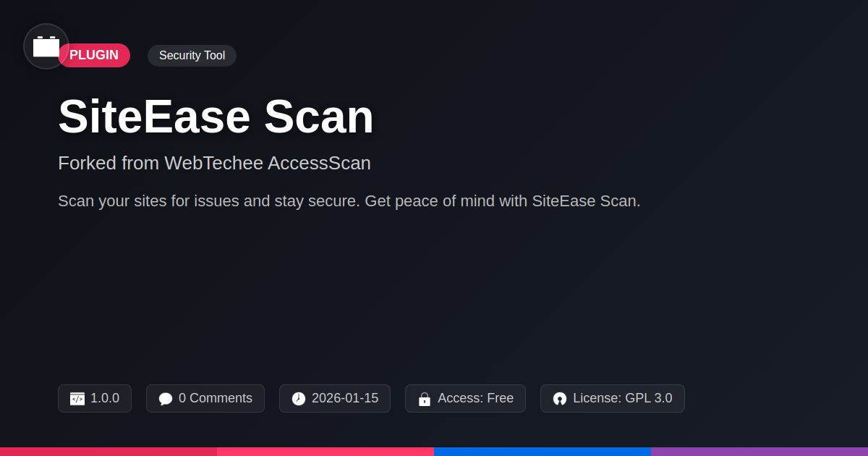The width and height of the screenshot is (868, 456).
Task: Click the comments speech bubble icon
Action: (x=166, y=399)
